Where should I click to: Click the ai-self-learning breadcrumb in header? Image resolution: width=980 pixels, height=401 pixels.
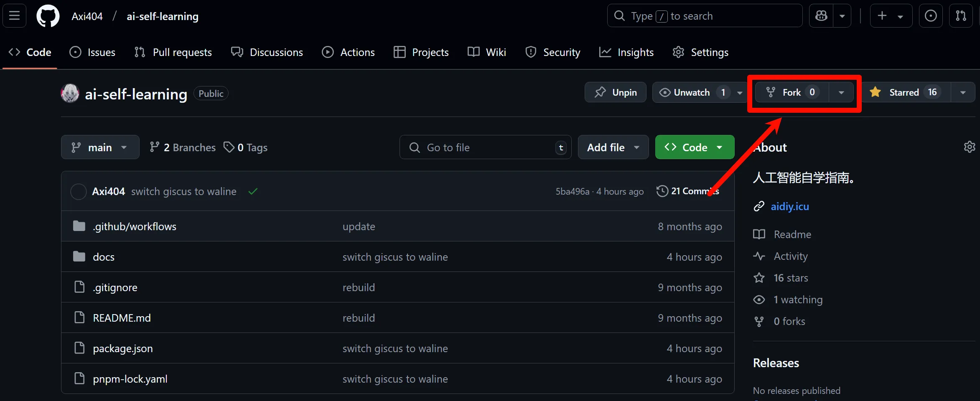[x=163, y=16]
